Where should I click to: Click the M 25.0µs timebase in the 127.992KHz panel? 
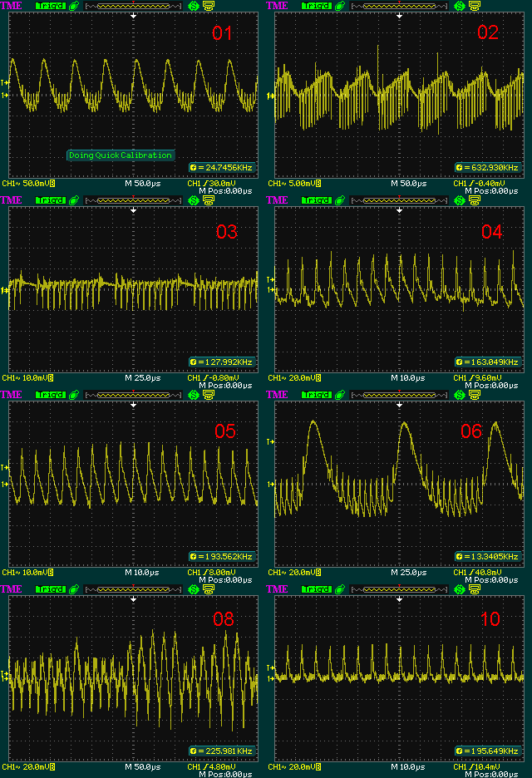click(143, 378)
